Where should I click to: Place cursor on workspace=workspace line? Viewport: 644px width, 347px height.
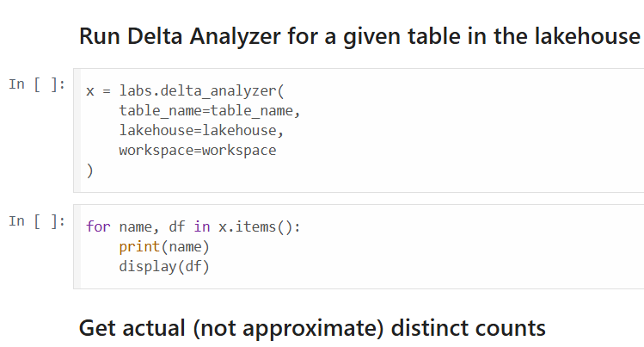(x=198, y=151)
